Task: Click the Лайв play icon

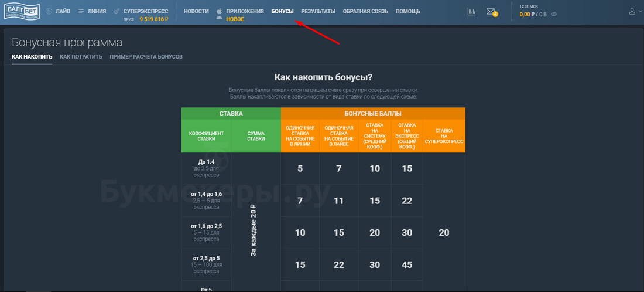Action: point(49,11)
